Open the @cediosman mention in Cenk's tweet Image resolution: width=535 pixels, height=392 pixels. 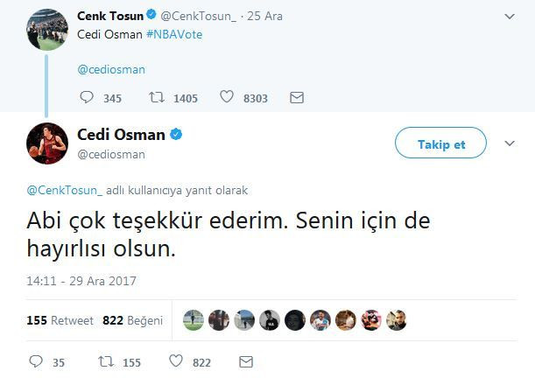111,69
